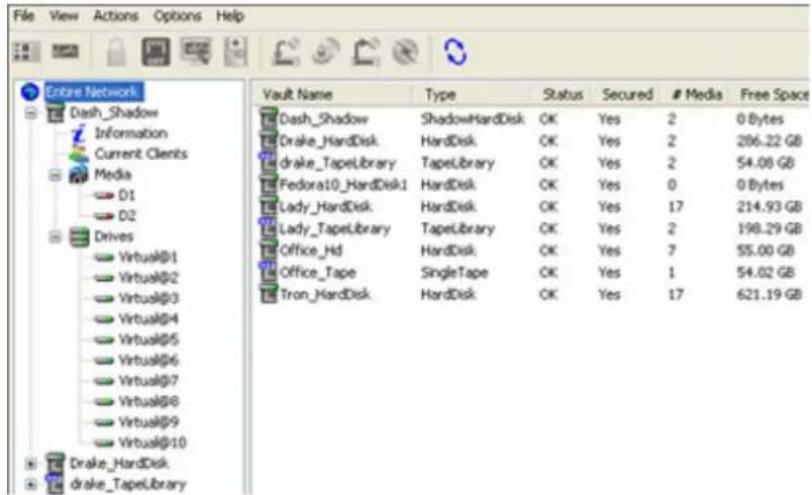Sort by Vault Name column header

pos(297,95)
